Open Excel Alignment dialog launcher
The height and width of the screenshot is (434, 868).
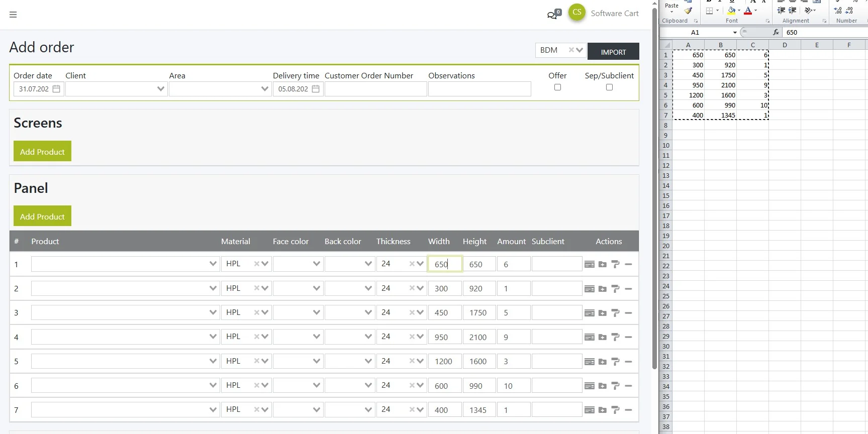[824, 21]
